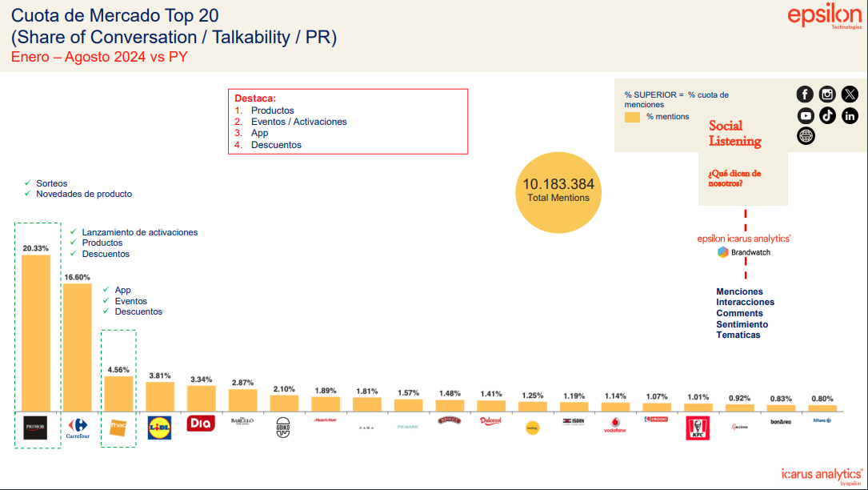The width and height of the screenshot is (868, 490).
Task: Click 'epsilon icarus analytics' label
Action: coord(744,239)
